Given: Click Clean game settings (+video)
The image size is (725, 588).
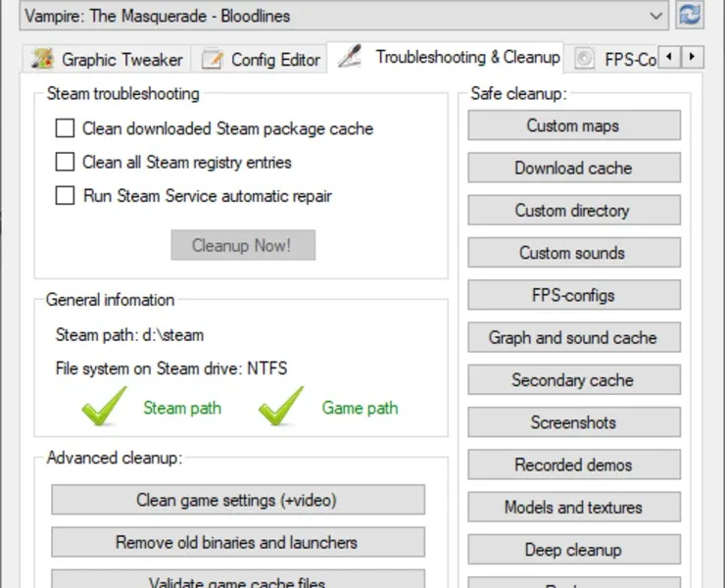Looking at the screenshot, I should pyautogui.click(x=238, y=500).
